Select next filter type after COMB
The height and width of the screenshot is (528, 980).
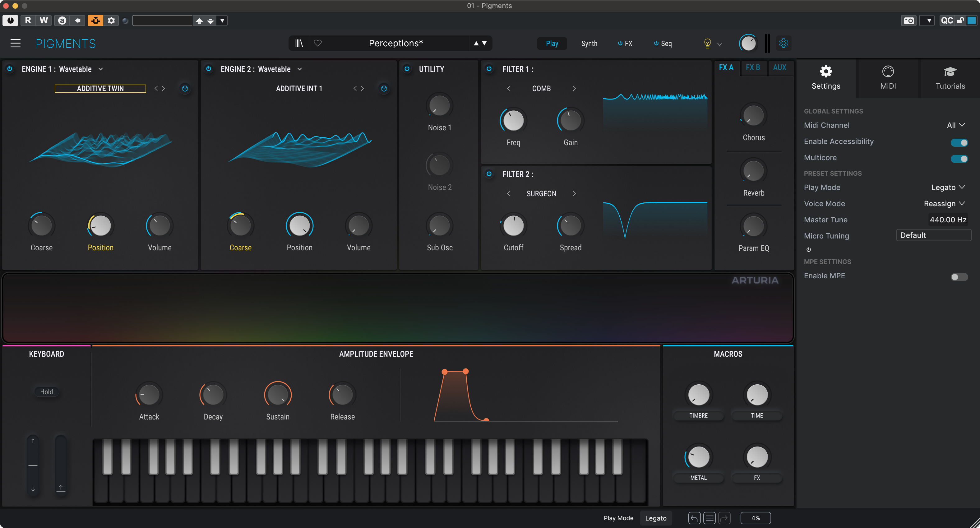tap(575, 89)
